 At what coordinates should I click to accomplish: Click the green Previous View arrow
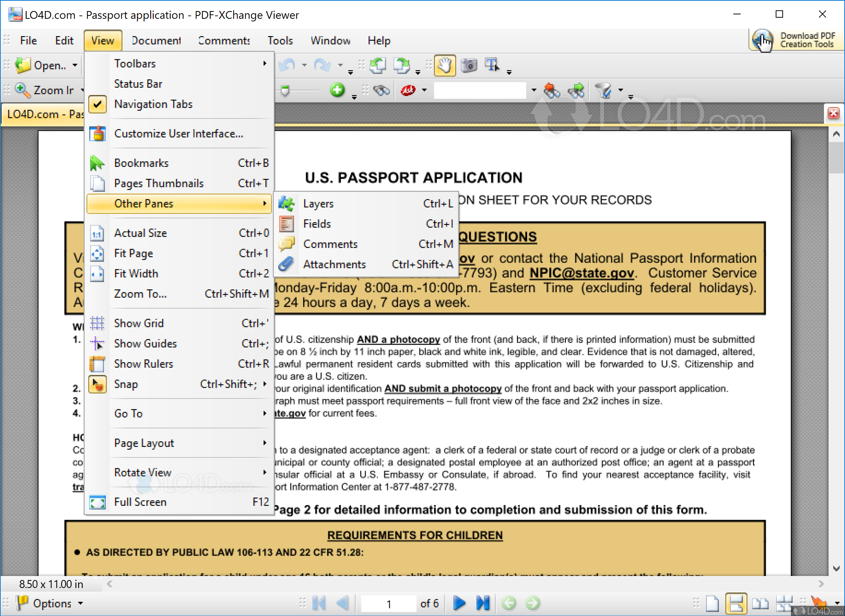(x=509, y=603)
